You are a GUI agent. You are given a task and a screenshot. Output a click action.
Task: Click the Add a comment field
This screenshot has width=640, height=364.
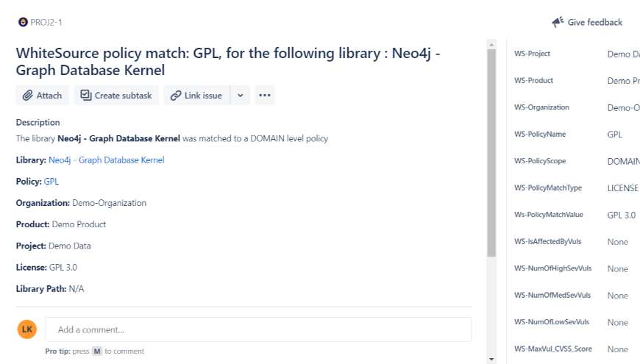pos(258,329)
